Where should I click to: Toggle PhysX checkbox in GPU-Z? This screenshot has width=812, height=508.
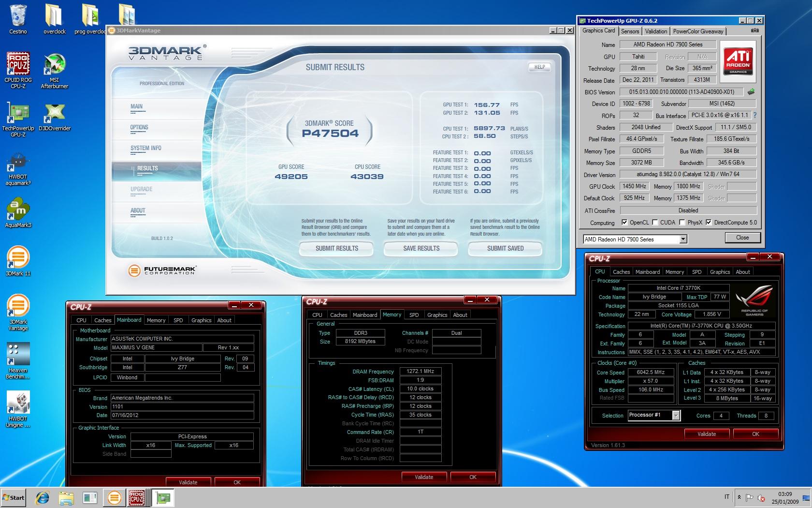tap(682, 223)
